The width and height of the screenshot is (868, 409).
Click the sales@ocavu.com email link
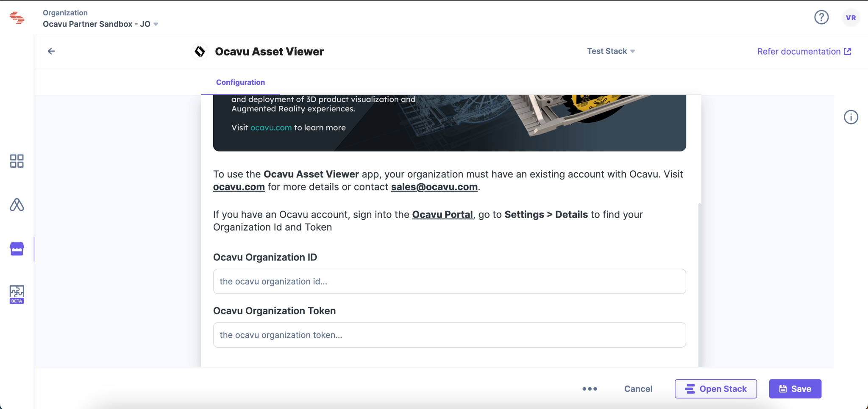tap(434, 187)
